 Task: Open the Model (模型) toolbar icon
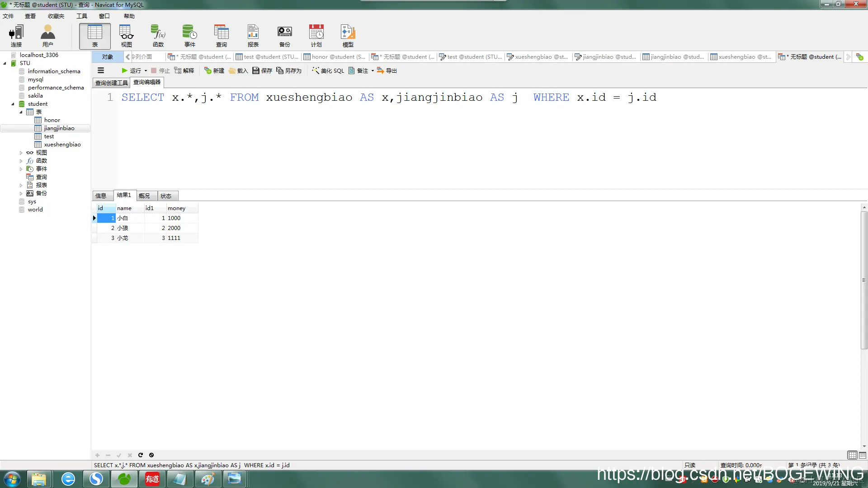click(348, 36)
